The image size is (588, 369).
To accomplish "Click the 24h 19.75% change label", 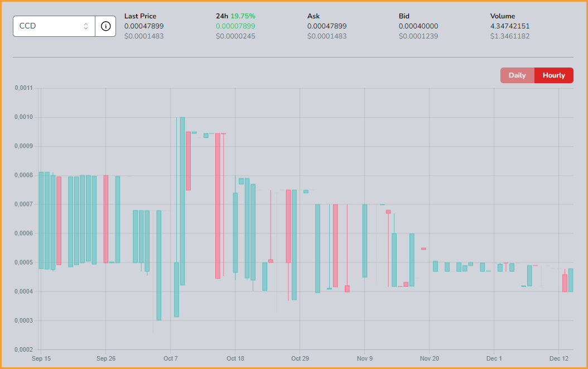I will coord(235,16).
